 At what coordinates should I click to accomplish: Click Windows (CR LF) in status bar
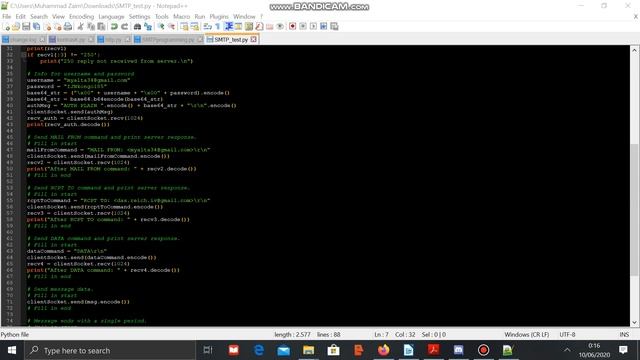click(527, 335)
